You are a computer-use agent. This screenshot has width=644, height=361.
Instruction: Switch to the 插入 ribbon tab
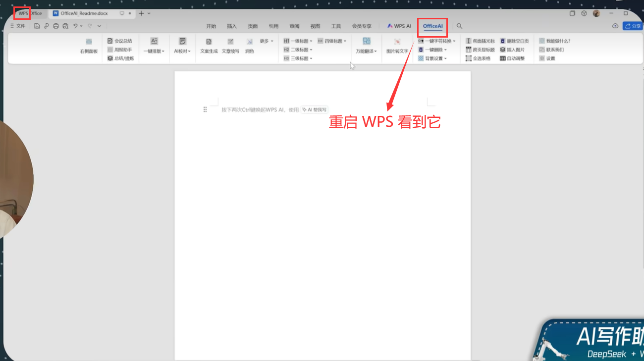(x=232, y=26)
